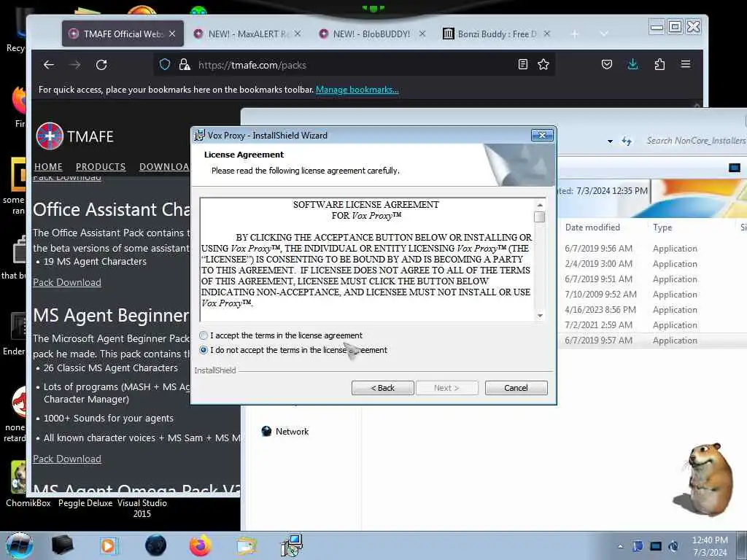This screenshot has height=560, width=747.
Task: Select 'I accept the terms' radio button
Action: coord(204,335)
